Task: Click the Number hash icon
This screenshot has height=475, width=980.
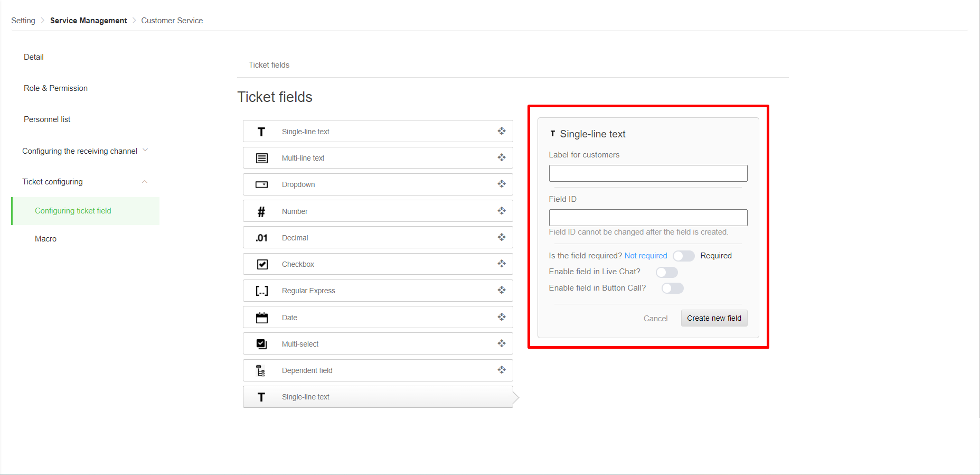Action: pyautogui.click(x=261, y=211)
